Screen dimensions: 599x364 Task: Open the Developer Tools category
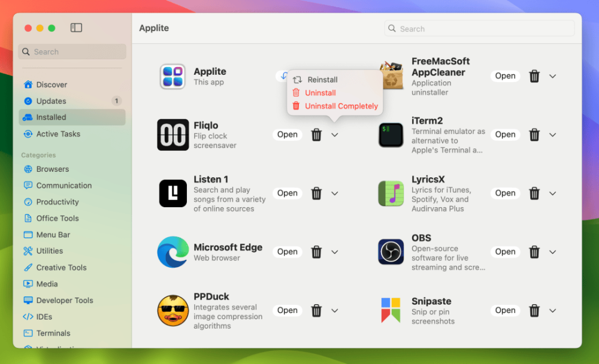coord(72,300)
